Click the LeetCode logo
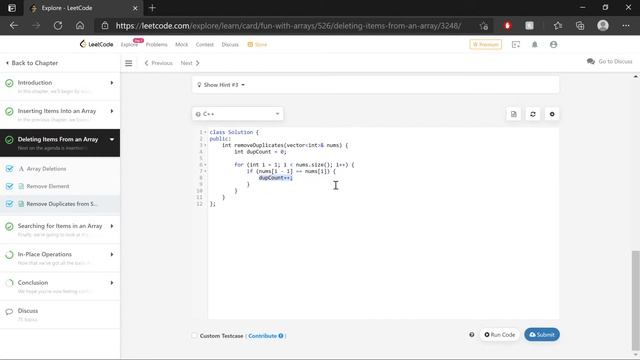The height and width of the screenshot is (360, 640). [x=96, y=44]
